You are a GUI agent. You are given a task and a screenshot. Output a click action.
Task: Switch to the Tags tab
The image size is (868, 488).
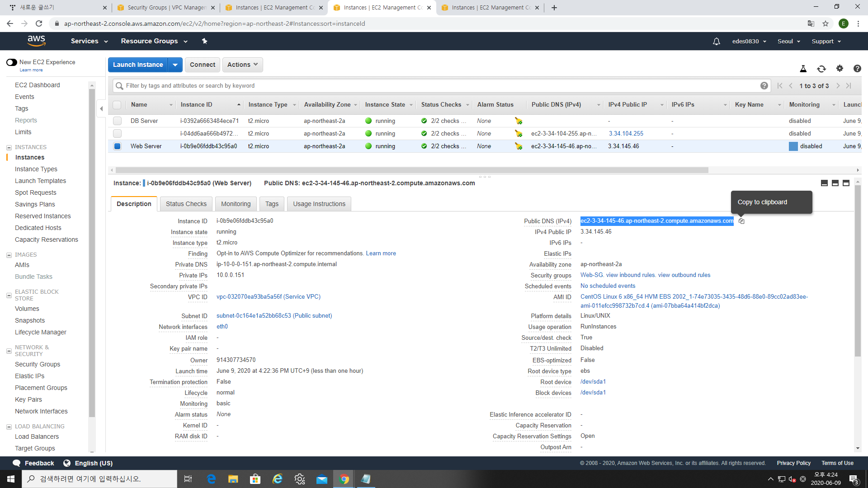[x=272, y=204]
